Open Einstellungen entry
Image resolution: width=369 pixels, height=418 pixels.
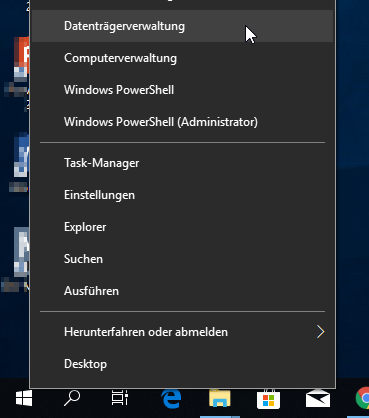[182, 195]
